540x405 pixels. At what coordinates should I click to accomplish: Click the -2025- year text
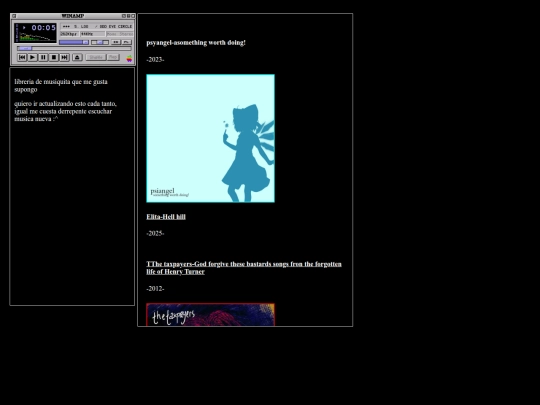tap(155, 233)
